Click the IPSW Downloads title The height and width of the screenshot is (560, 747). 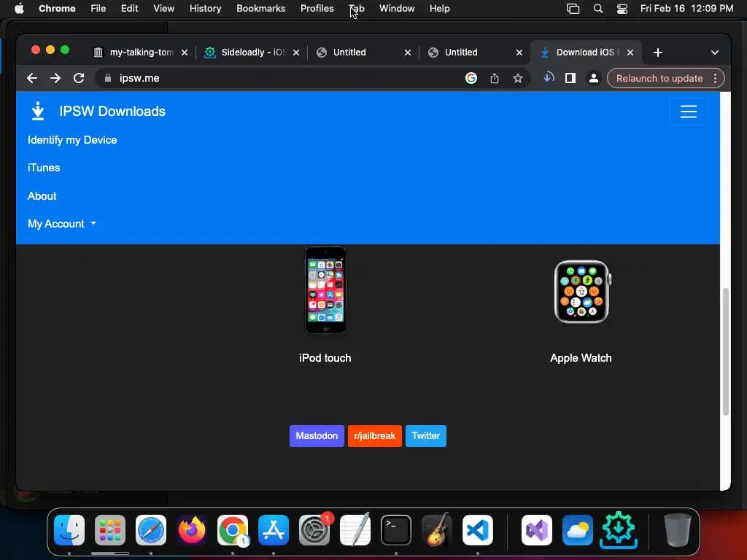112,112
